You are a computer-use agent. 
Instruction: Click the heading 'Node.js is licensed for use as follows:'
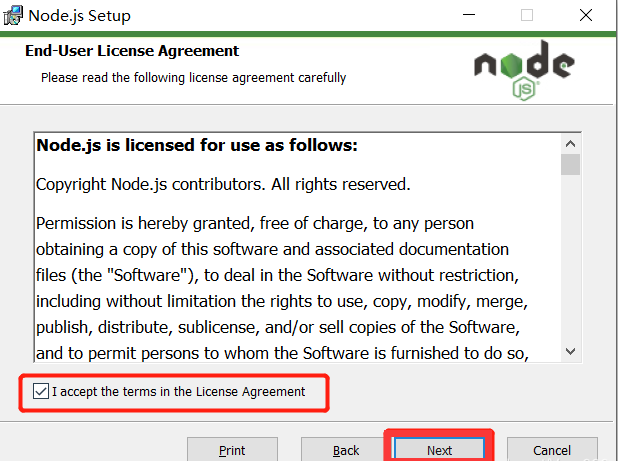click(197, 145)
